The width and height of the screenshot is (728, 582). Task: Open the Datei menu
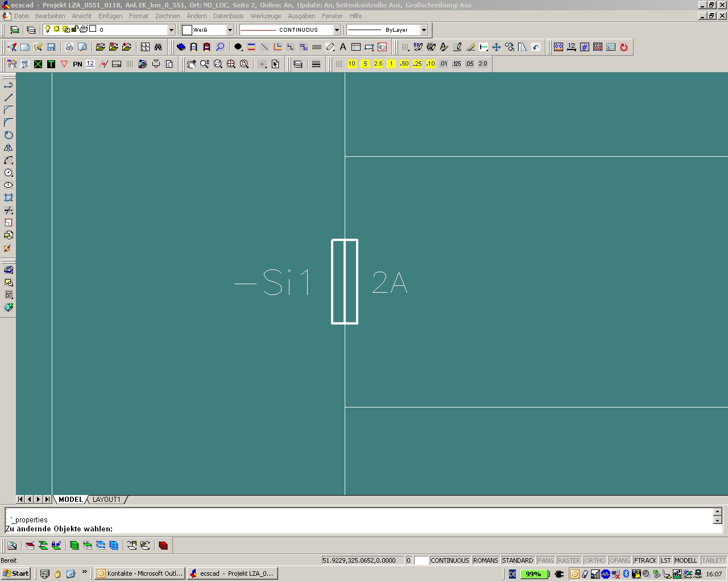pyautogui.click(x=21, y=16)
